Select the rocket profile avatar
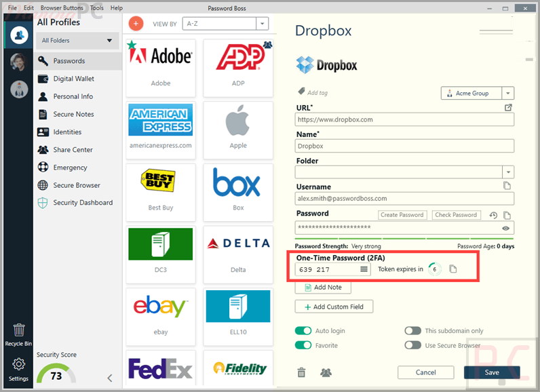This screenshot has height=392, width=540. [x=19, y=90]
